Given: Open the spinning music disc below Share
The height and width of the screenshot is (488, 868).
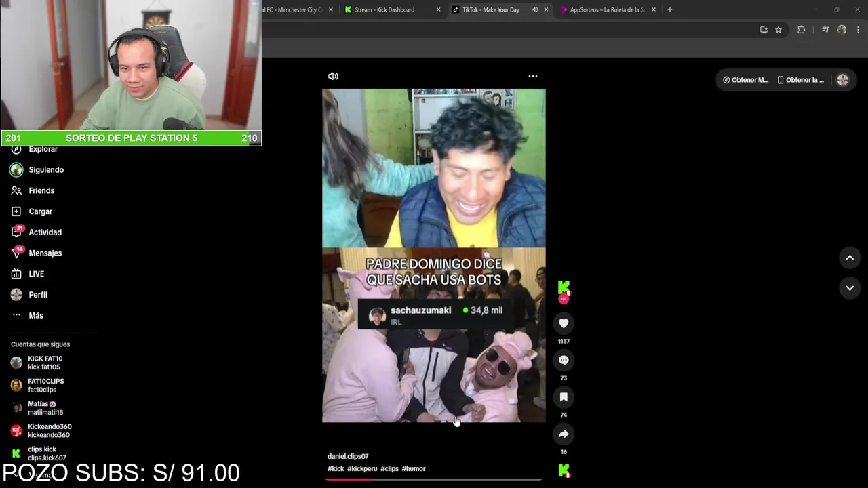Looking at the screenshot, I should [564, 470].
